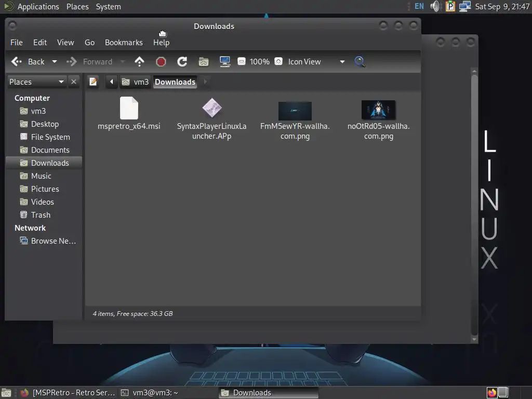Image resolution: width=532 pixels, height=399 pixels.
Task: Select the SyntaxPlayerLinuxLauncher.APp file icon
Action: tap(212, 108)
